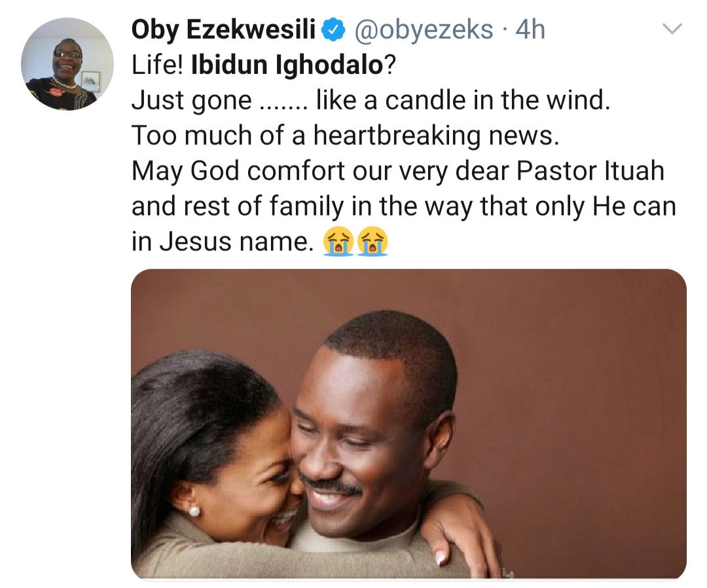Click the 'Pastor Ituah' text line

pos(398,172)
